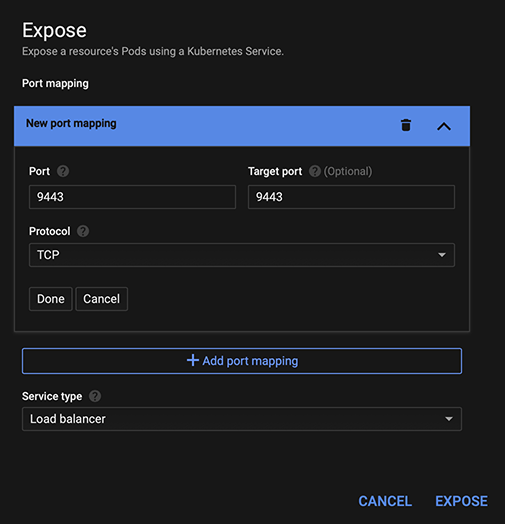The width and height of the screenshot is (505, 524).
Task: Cancel the Expose dialog
Action: point(385,501)
